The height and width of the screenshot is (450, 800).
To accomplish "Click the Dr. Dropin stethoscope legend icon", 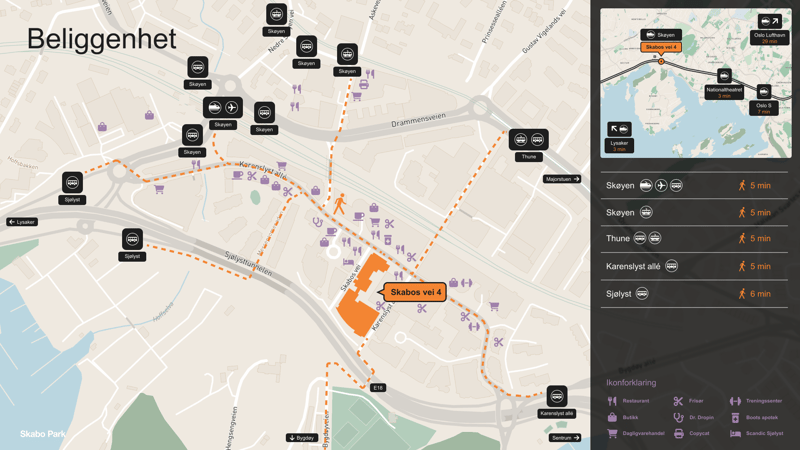I will pyautogui.click(x=678, y=417).
